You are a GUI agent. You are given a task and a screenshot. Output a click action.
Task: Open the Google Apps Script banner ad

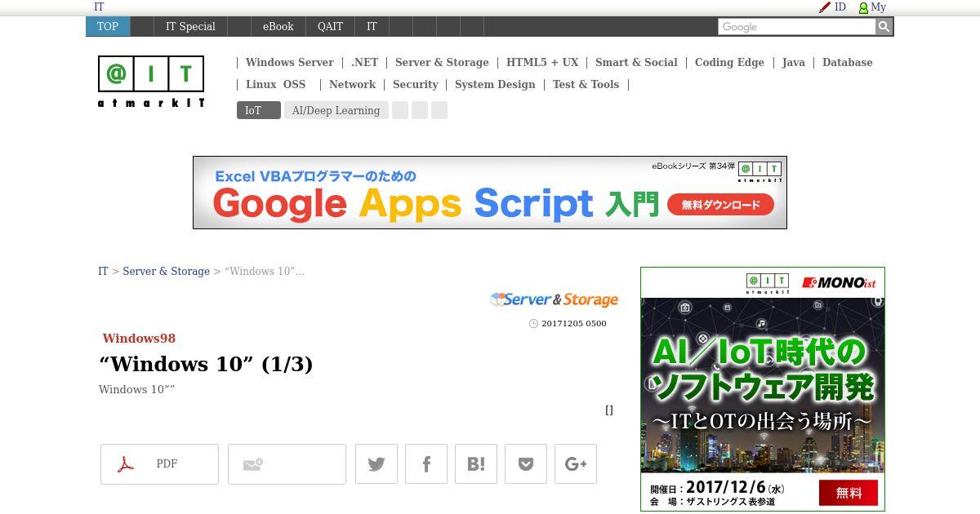click(490, 193)
